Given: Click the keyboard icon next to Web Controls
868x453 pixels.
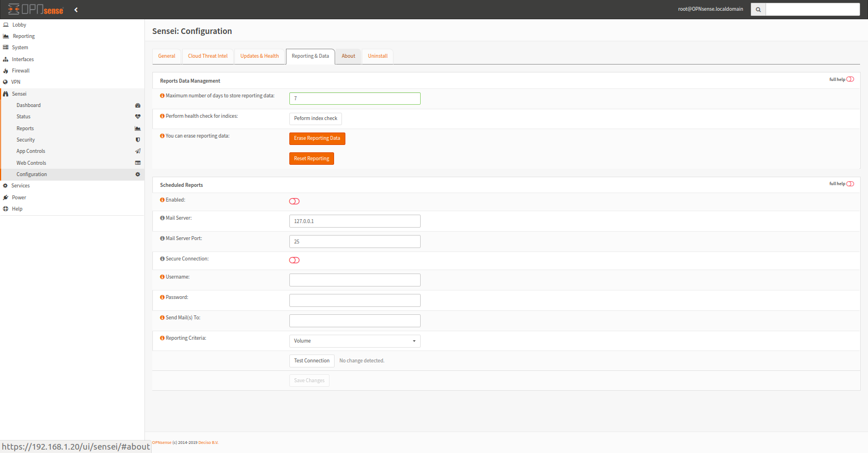Looking at the screenshot, I should pos(138,163).
